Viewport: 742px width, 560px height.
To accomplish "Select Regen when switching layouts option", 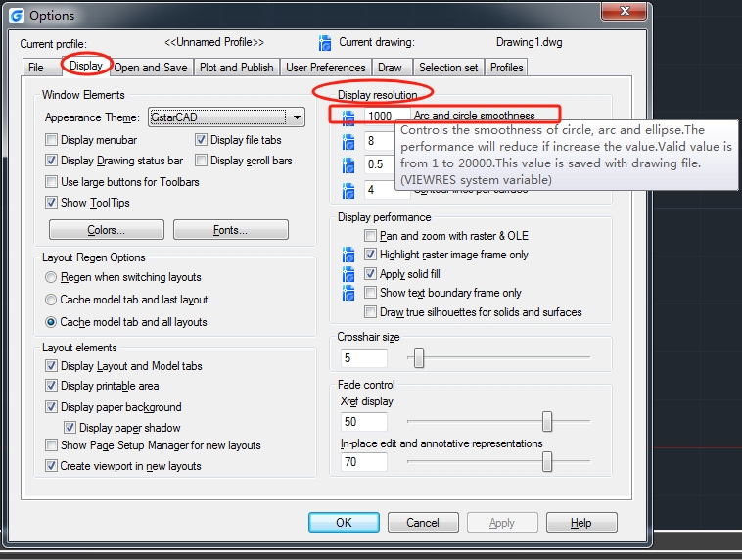I will pyautogui.click(x=52, y=278).
